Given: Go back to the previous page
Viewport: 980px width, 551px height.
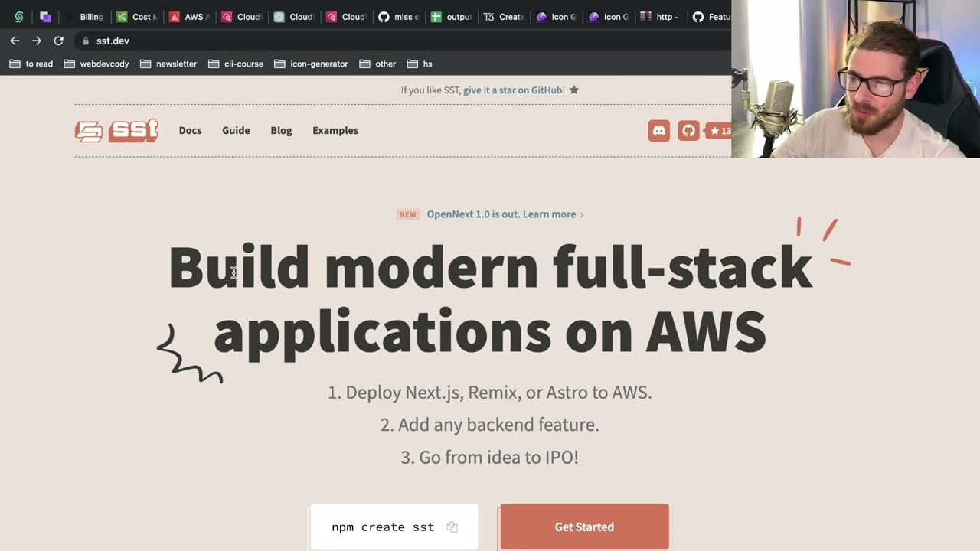Looking at the screenshot, I should pos(15,41).
